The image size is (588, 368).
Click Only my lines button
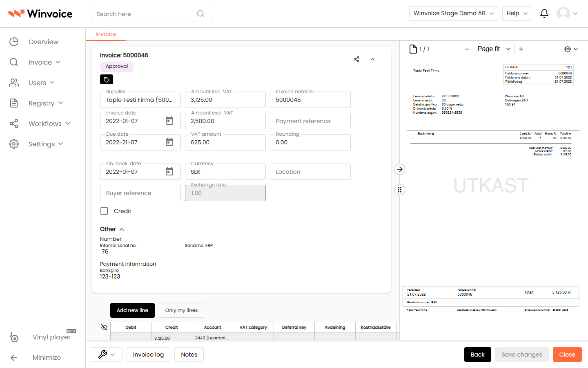(x=181, y=310)
